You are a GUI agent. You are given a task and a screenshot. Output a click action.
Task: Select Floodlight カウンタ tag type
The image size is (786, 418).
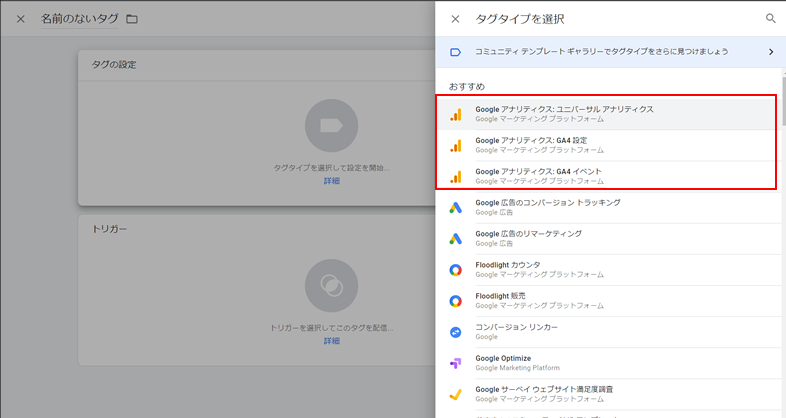point(608,270)
